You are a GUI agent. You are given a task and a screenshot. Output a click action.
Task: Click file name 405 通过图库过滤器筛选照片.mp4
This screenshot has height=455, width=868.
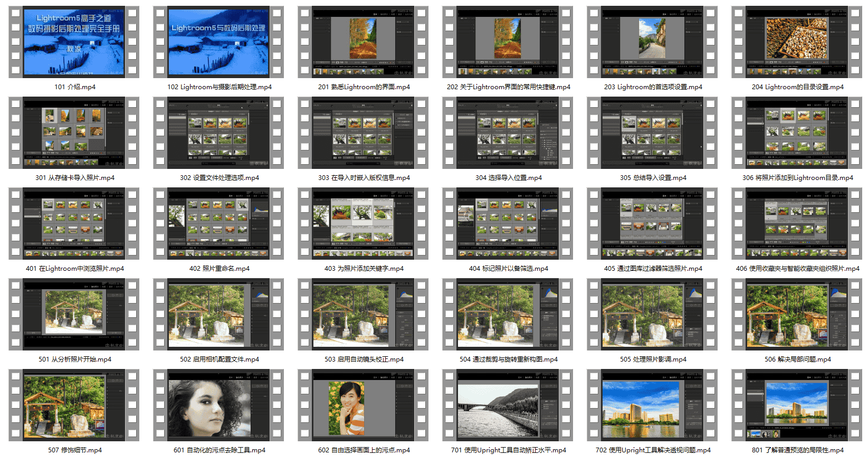pos(653,269)
